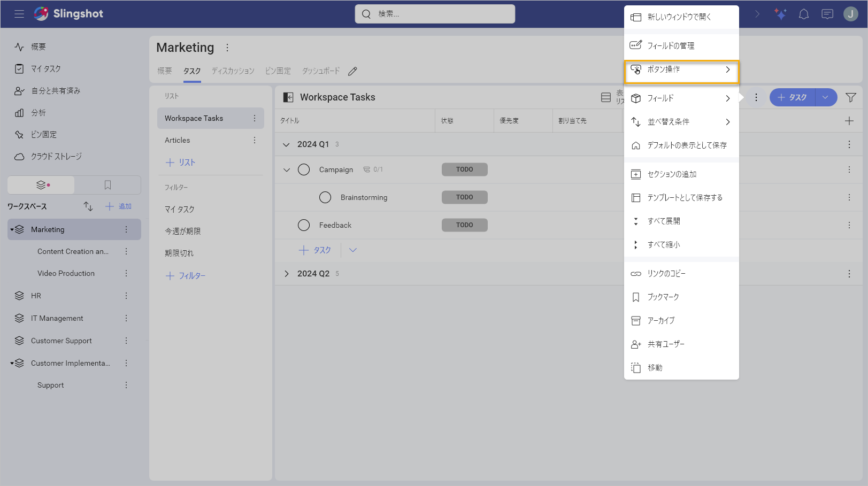This screenshot has width=868, height=486.
Task: Click the pencil edit tabs icon
Action: pos(352,71)
